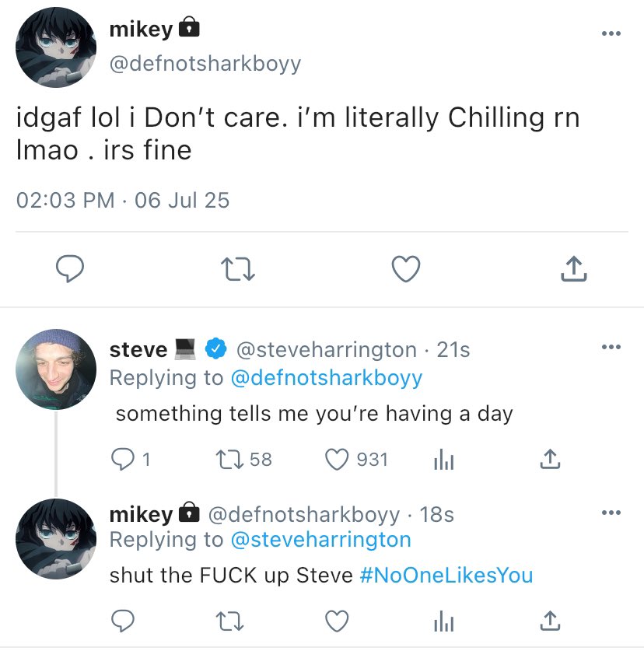This screenshot has height=651, width=644.
Task: Reply to steve's comment
Action: [123, 460]
